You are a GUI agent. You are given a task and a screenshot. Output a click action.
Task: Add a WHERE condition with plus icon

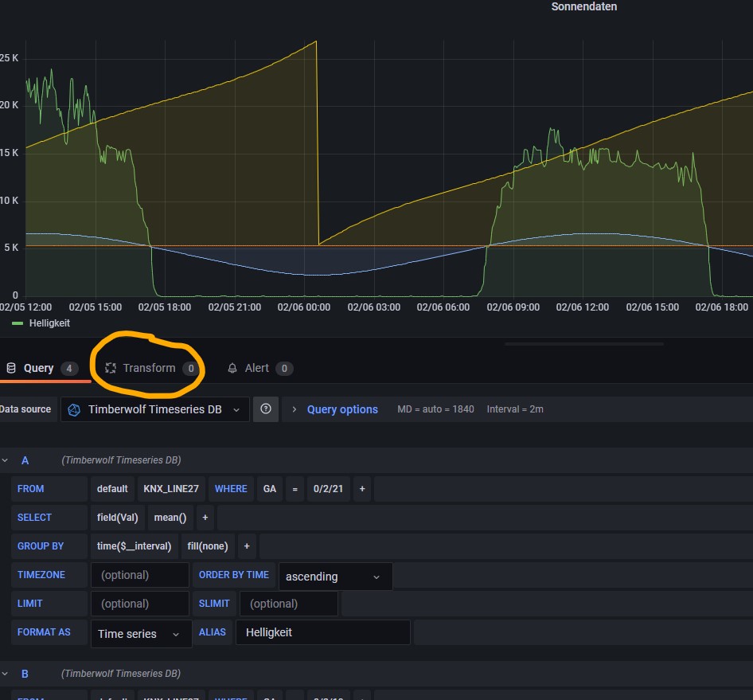click(x=362, y=489)
